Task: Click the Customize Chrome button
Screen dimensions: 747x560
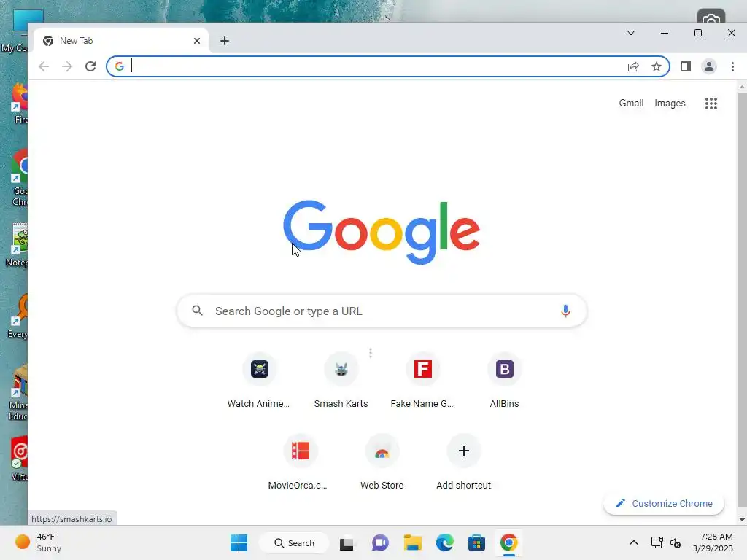Action: point(664,503)
